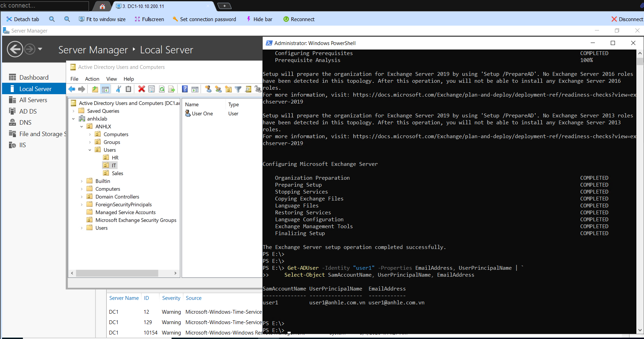Select IIS in sidebar

pos(34,145)
